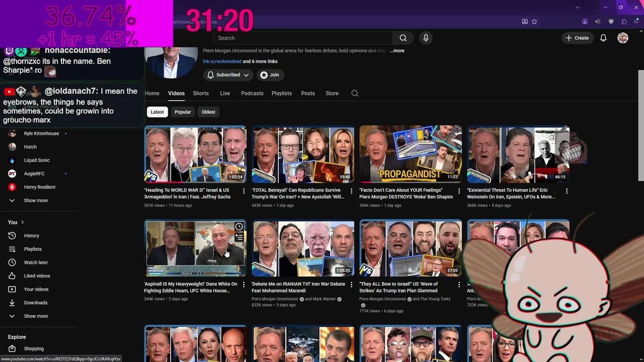Open options for 'Heading To WORLD WAR 3' video

coord(244,191)
